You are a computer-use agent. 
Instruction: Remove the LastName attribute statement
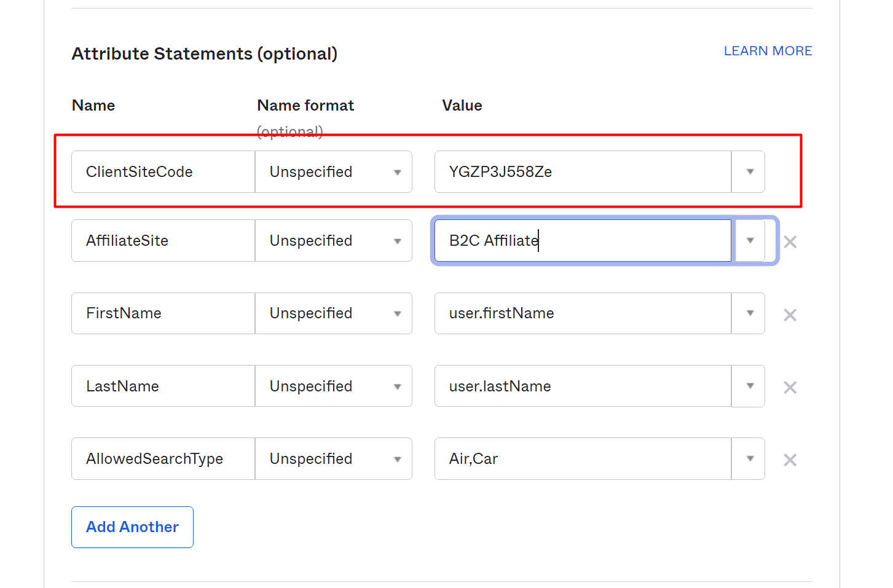point(790,387)
